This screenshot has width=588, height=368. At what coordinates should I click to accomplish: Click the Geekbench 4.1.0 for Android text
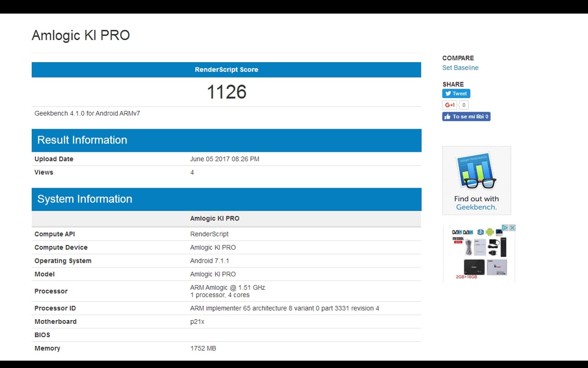(87, 113)
